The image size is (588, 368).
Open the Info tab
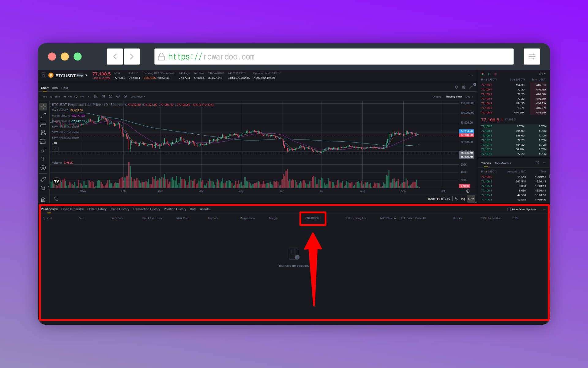coord(55,88)
